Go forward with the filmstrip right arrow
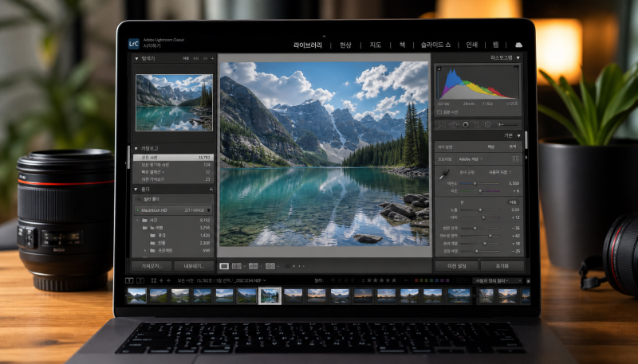The width and height of the screenshot is (638, 364). coord(168,280)
